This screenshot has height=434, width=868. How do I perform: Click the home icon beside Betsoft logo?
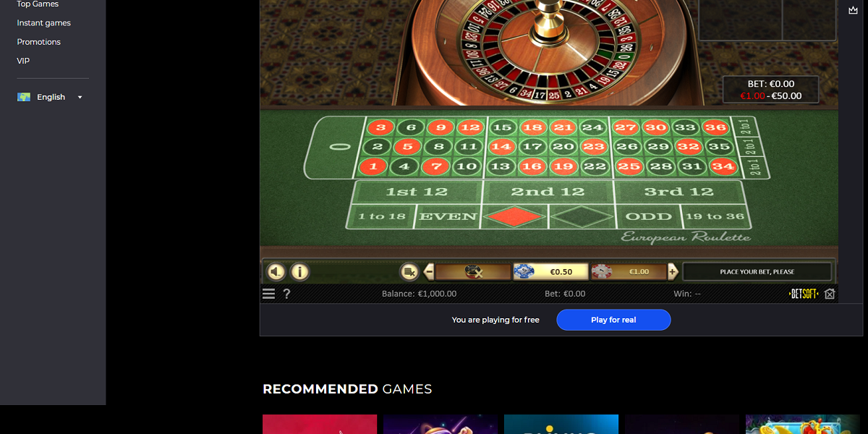tap(830, 294)
